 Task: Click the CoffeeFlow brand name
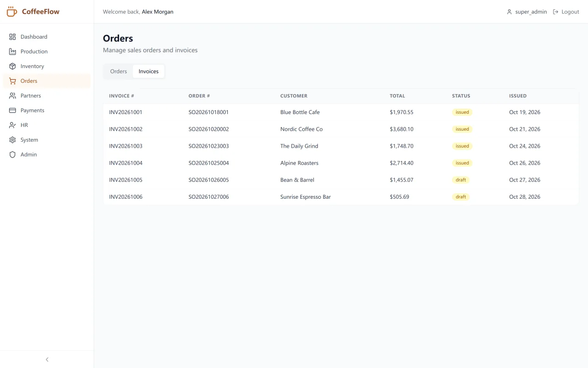pos(41,11)
